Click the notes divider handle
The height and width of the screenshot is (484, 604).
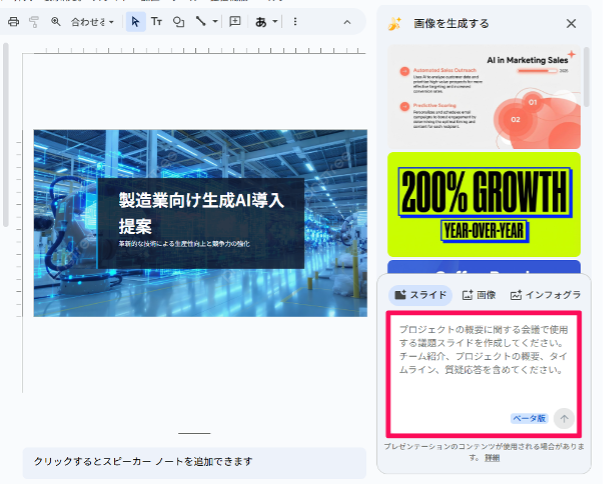[x=194, y=433]
